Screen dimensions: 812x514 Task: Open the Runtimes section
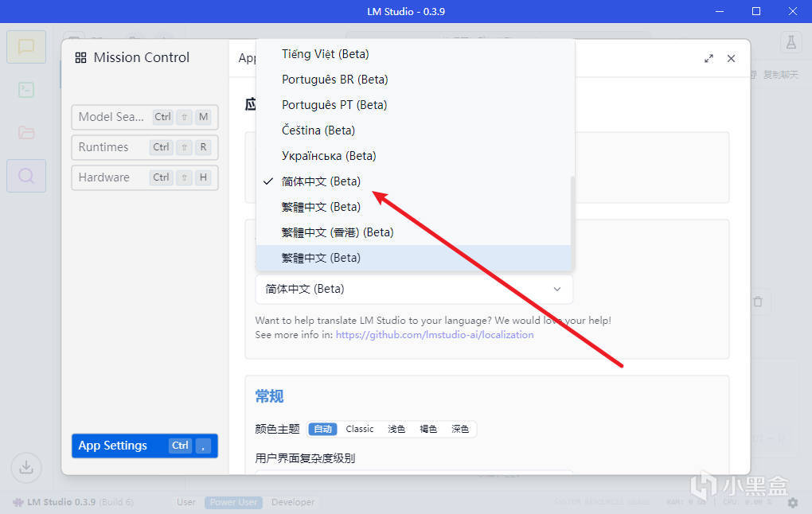click(144, 147)
